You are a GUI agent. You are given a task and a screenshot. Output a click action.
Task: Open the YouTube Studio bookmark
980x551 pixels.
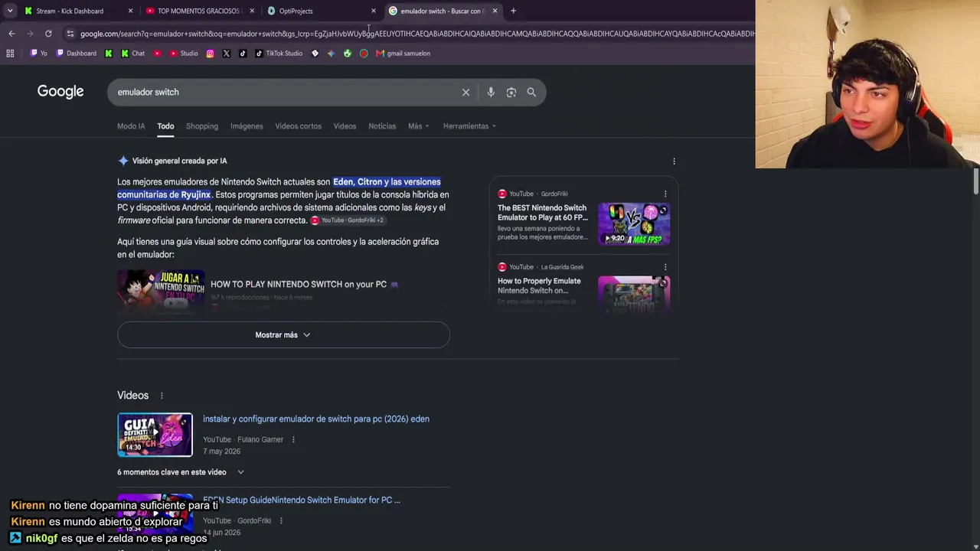184,54
